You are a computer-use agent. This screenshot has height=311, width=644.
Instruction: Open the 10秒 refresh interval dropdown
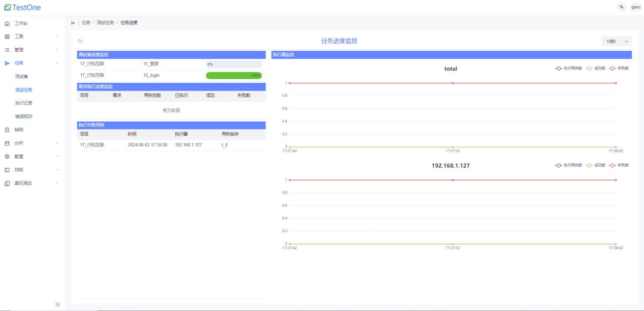coord(617,41)
